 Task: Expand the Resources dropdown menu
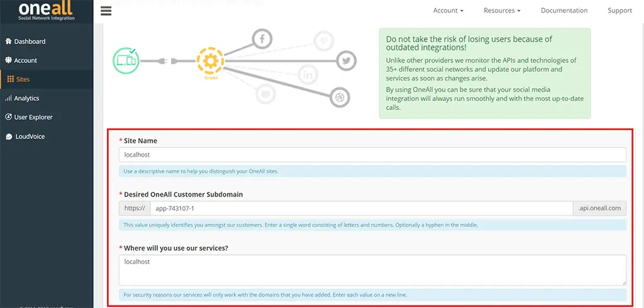coord(502,10)
